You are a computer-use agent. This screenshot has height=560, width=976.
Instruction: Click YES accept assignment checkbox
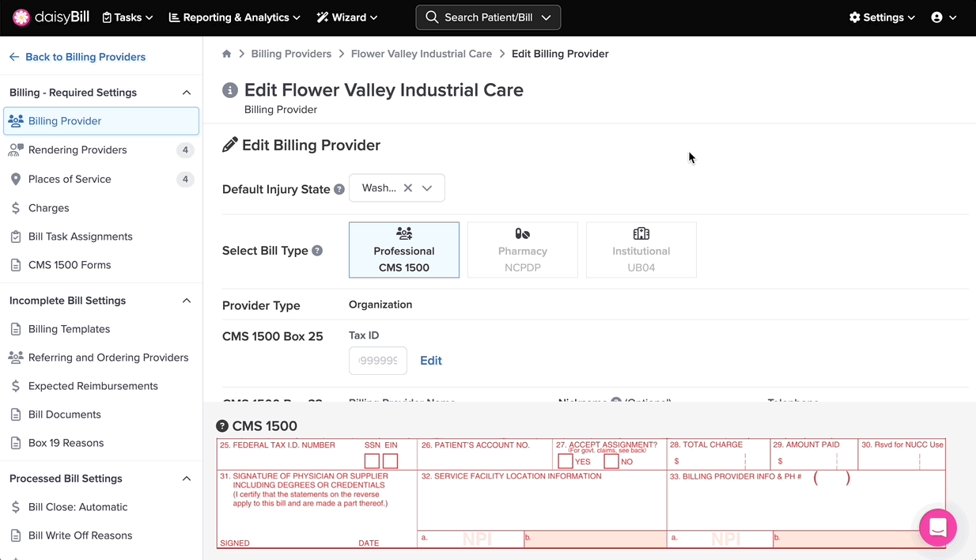click(x=566, y=461)
